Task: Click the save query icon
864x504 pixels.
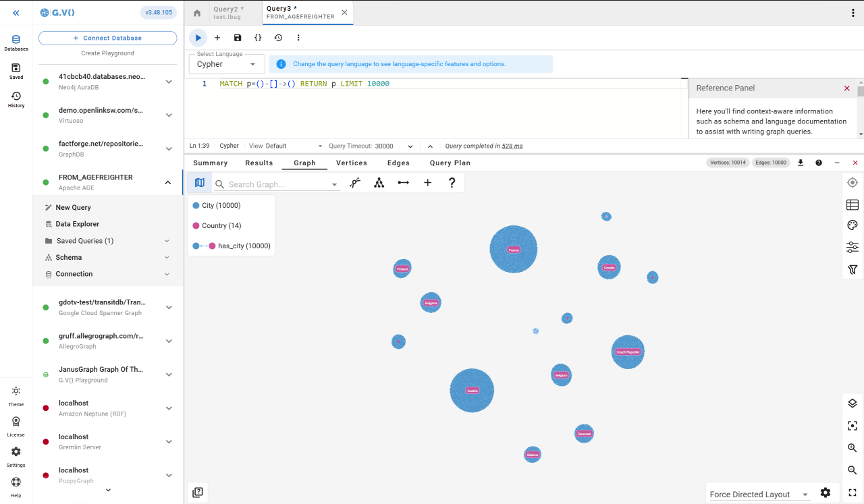Action: point(238,38)
